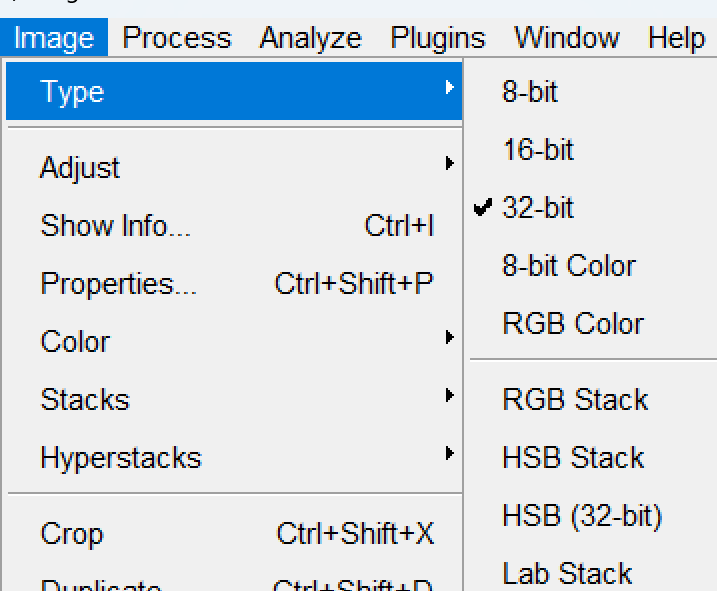Open the Process menu
Viewport: 717px width, 591px height.
177,39
